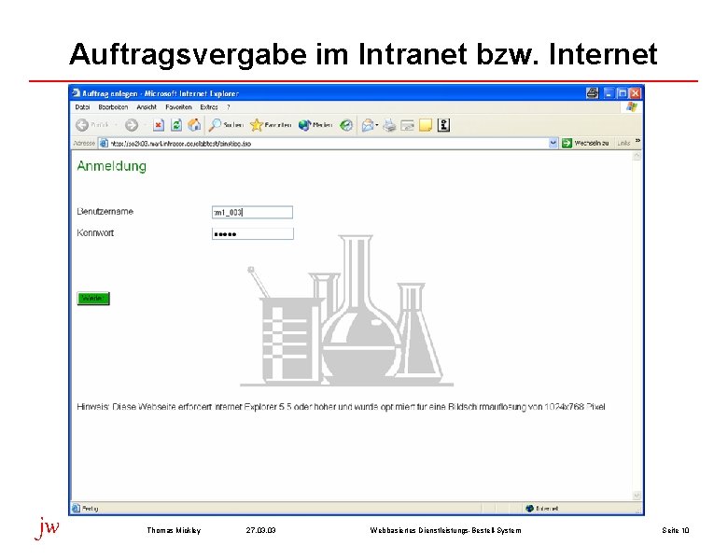Viewport: 728px width, 560px height.
Task: Click into the Benutzername input field
Action: tap(253, 212)
